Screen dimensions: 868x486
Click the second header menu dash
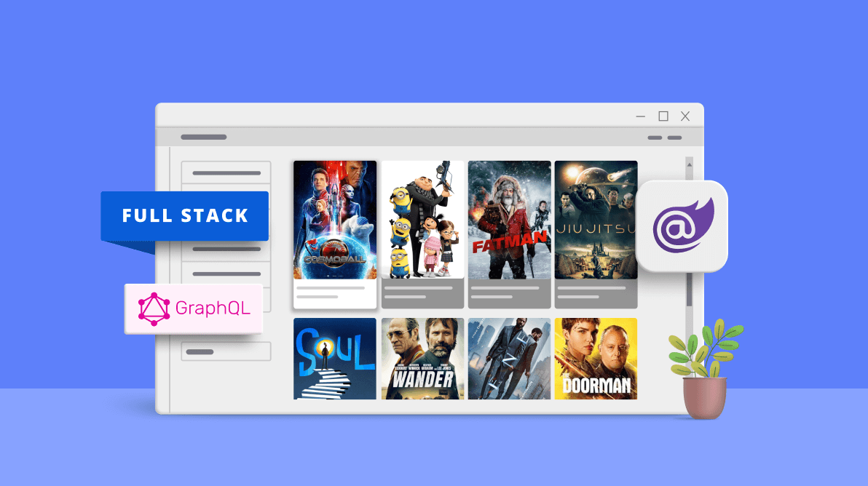tap(674, 138)
